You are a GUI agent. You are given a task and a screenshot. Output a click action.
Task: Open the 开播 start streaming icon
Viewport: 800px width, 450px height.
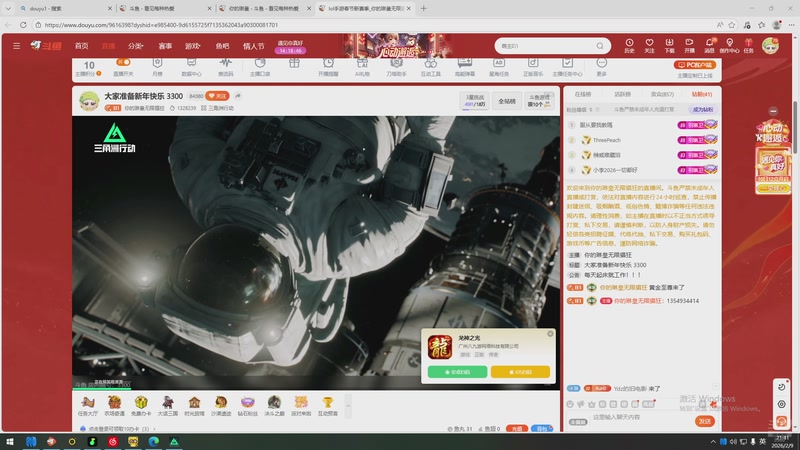pyautogui.click(x=689, y=45)
